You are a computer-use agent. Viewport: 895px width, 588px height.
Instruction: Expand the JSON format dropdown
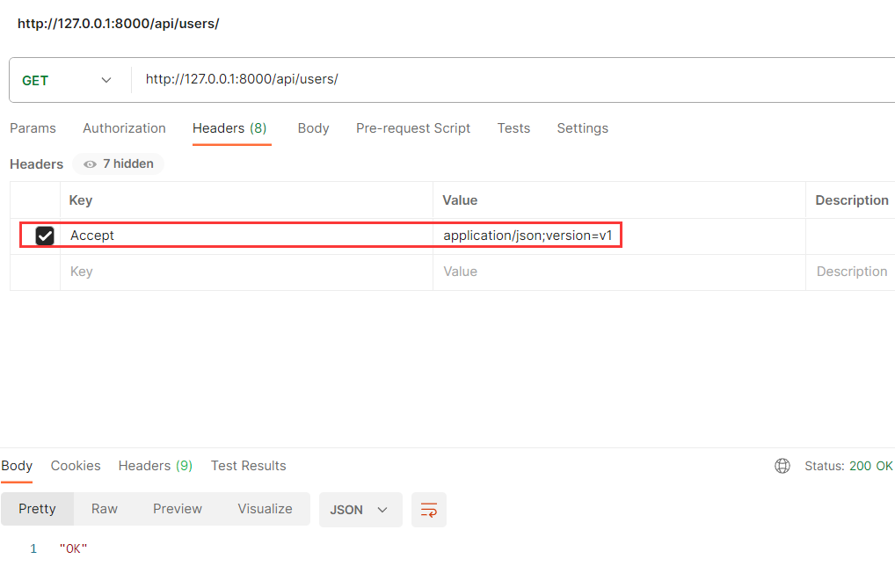point(360,510)
